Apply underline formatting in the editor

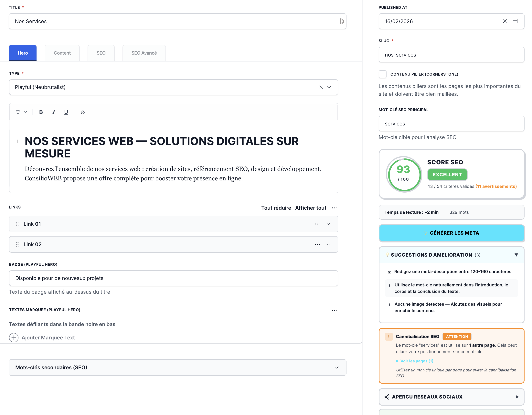pos(66,112)
